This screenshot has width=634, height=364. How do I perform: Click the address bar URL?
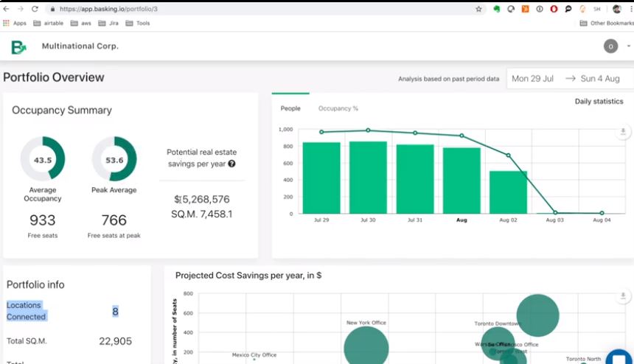[109, 9]
